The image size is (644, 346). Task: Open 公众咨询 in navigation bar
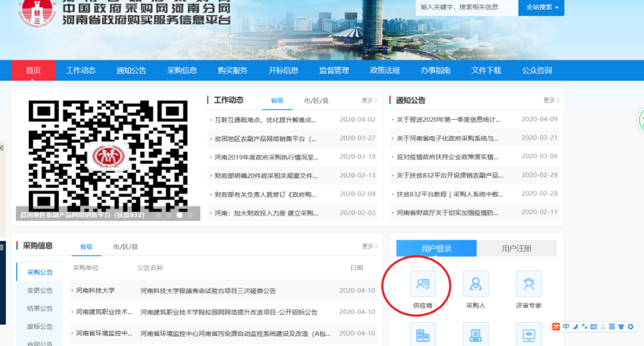537,71
